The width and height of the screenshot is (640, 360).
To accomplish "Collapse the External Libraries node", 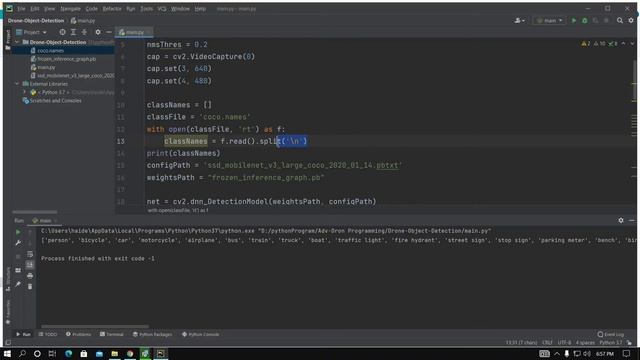I will 17,84.
